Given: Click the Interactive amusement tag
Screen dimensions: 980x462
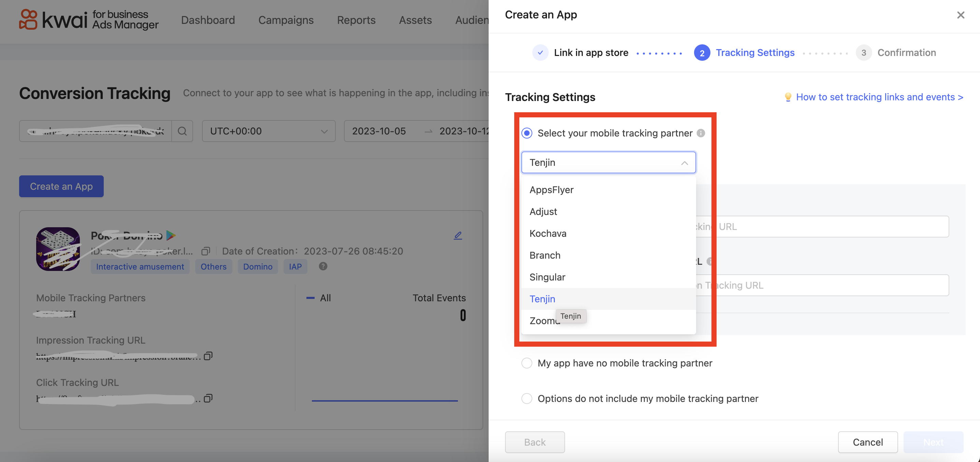Looking at the screenshot, I should [x=140, y=266].
